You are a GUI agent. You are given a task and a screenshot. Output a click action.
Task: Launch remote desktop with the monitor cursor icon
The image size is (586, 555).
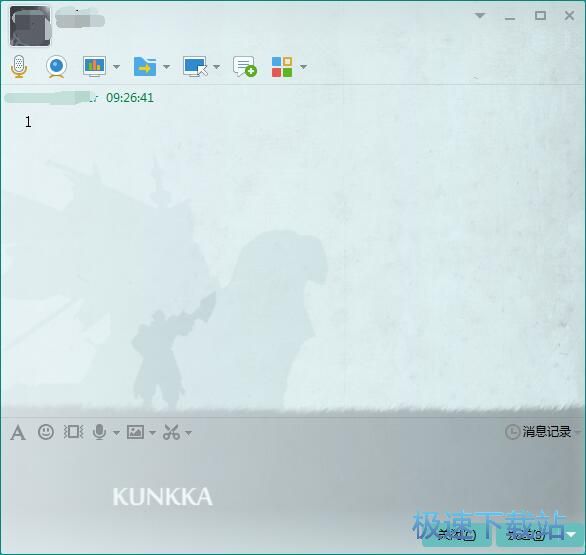195,67
